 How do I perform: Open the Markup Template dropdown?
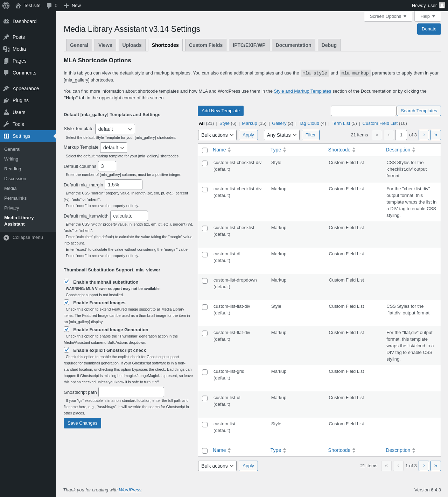[113, 148]
